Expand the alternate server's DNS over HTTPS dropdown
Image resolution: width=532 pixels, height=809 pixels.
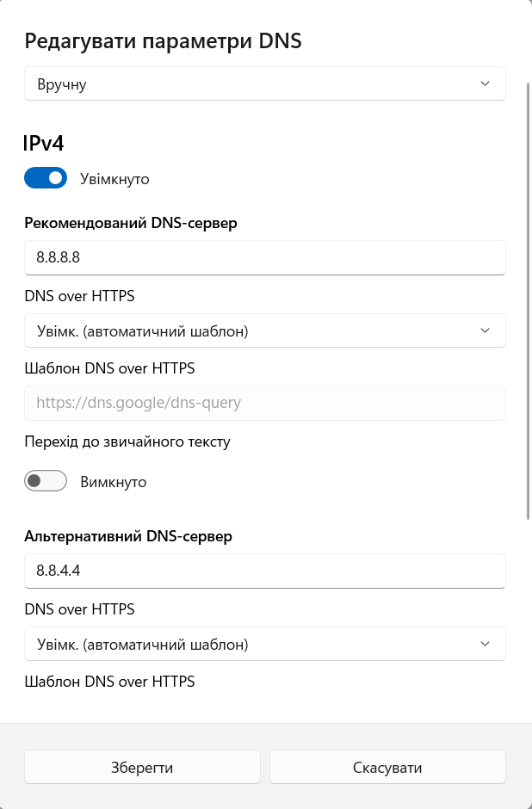(x=265, y=644)
